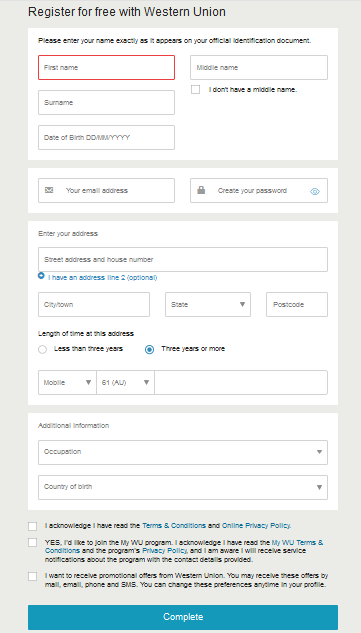This screenshot has height=633, width=361.
Task: Select 'Less than three years' radio button
Action: [42, 349]
